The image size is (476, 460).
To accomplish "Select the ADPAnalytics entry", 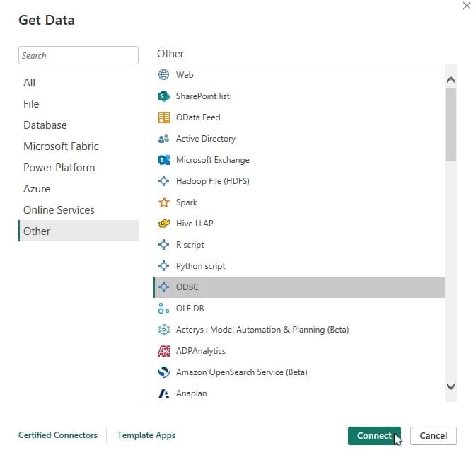I will [x=299, y=351].
